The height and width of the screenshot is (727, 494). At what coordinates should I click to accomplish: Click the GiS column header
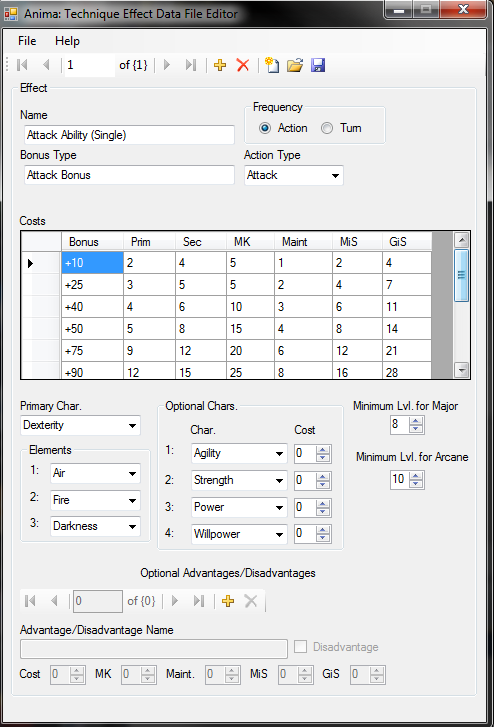click(x=407, y=242)
